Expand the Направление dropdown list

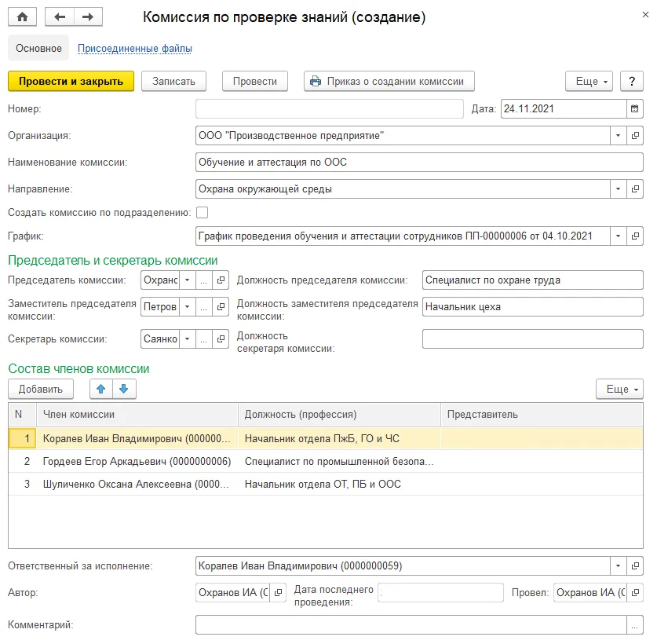pos(618,189)
